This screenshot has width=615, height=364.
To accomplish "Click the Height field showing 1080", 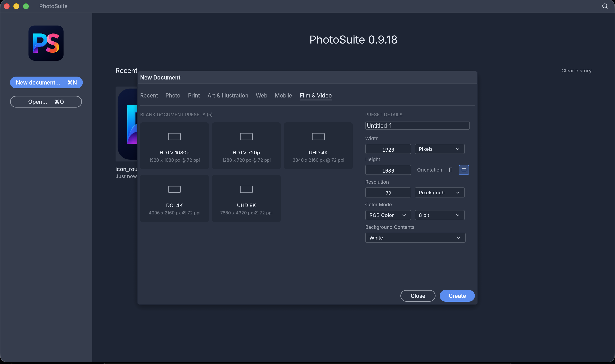I will coord(388,170).
